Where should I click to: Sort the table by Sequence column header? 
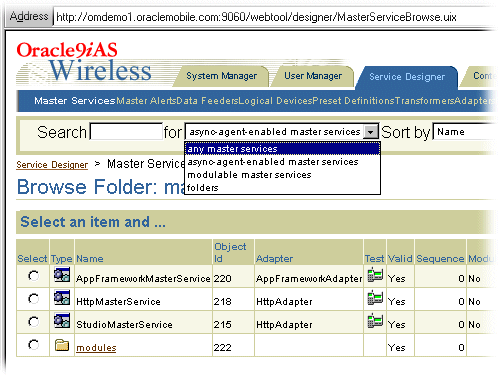[440, 259]
